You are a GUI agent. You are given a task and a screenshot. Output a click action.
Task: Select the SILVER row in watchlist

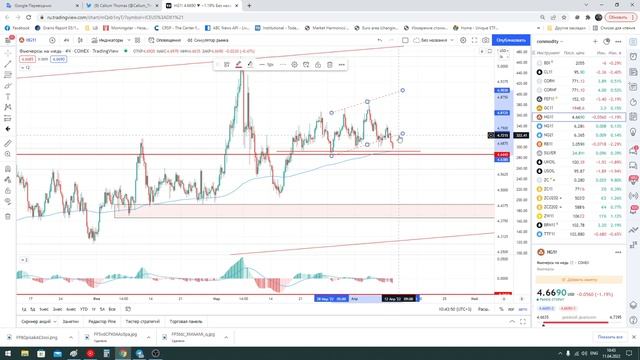pos(579,153)
